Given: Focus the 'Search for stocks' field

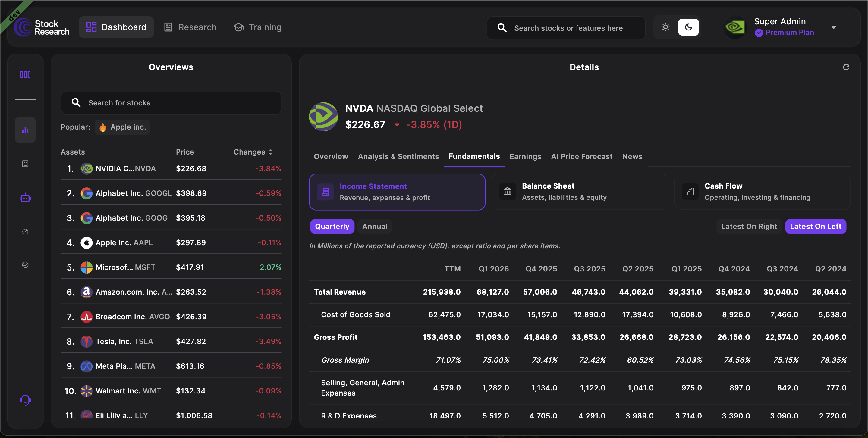Looking at the screenshot, I should click(x=171, y=103).
